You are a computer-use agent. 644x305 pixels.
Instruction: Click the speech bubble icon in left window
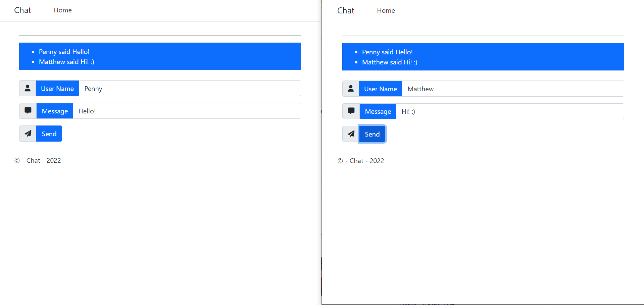coord(28,111)
